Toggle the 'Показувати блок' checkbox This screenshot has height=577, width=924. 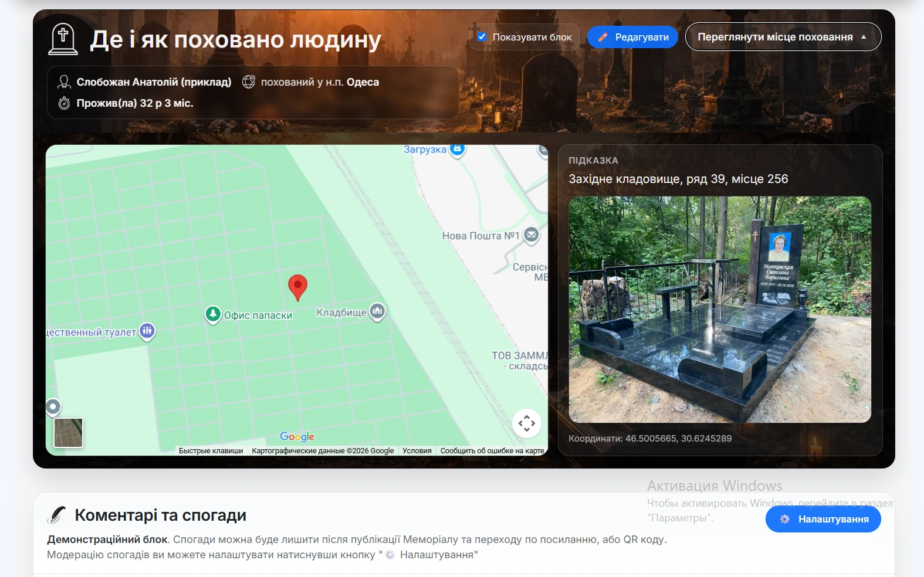pyautogui.click(x=482, y=37)
